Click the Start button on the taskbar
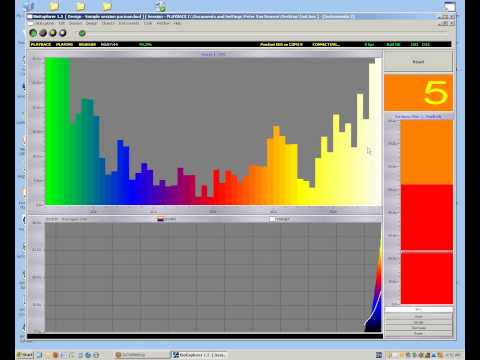The image size is (480, 360). point(25,355)
